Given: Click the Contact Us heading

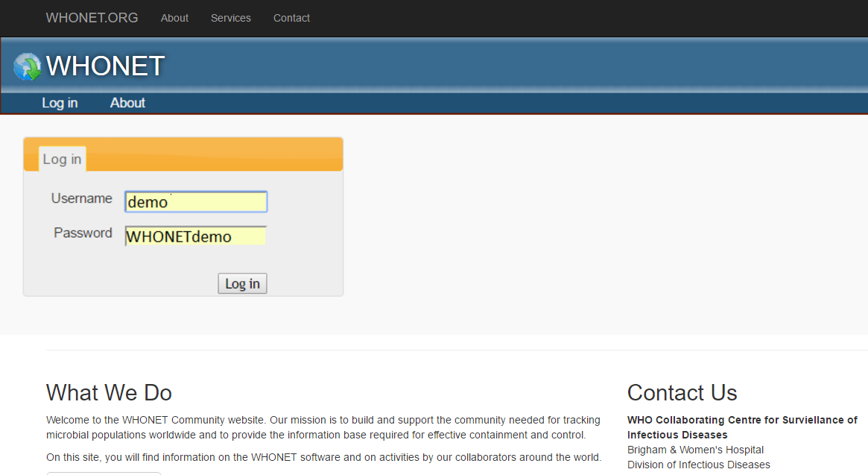Looking at the screenshot, I should tap(682, 392).
